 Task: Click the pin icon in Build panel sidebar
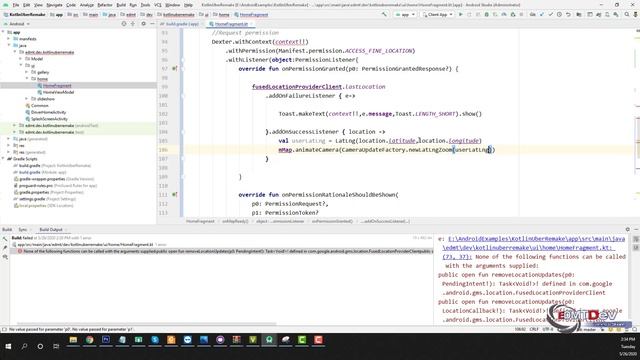[5, 248]
